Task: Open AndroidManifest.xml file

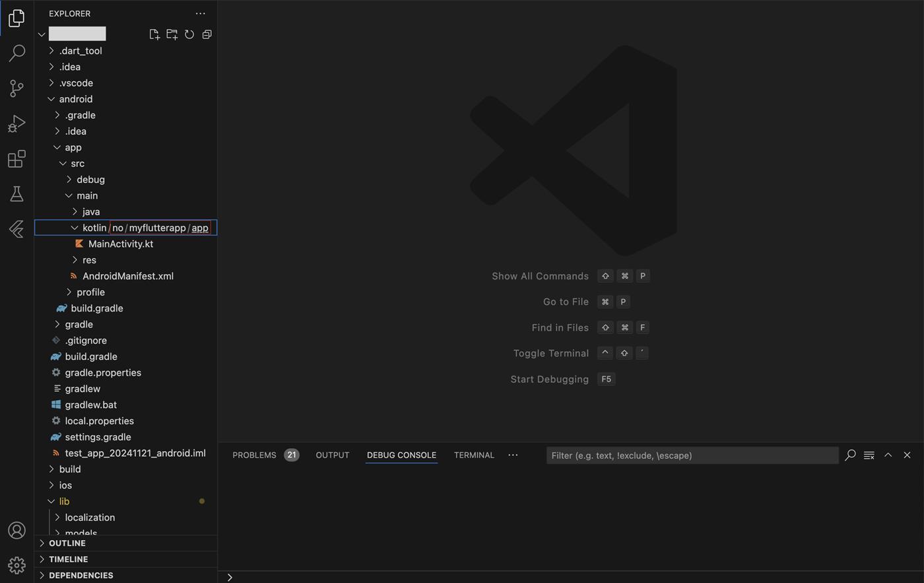Action: tap(128, 276)
